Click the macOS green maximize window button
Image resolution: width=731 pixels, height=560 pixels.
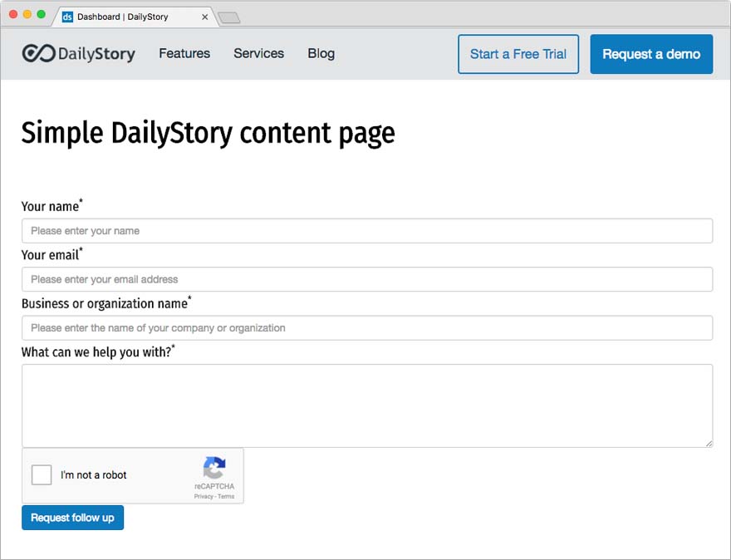pos(42,14)
